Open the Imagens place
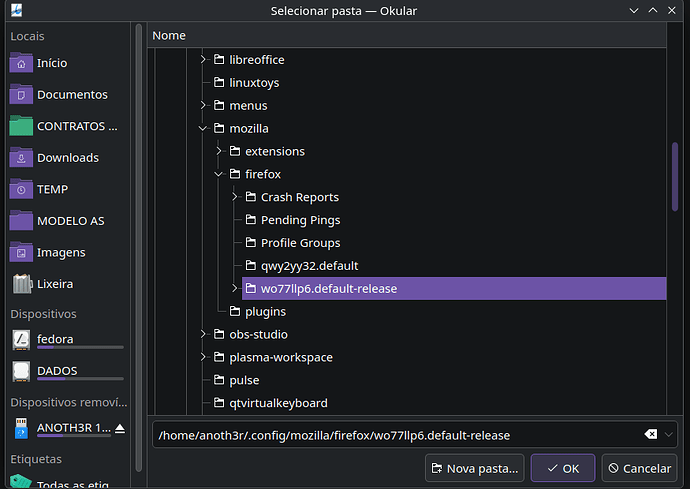Viewport: 690px width, 489px height. 68,252
